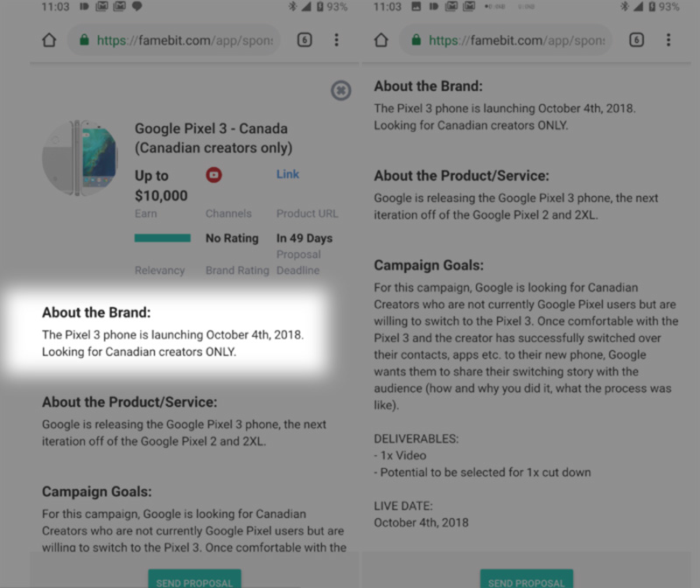Open tab switcher showing 6 in right browser
700x588 pixels.
636,40
